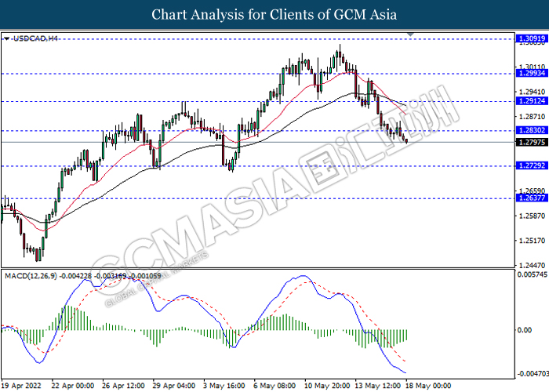Click the chart shift triangle marker at top
The width and height of the screenshot is (549, 392).
411,34
